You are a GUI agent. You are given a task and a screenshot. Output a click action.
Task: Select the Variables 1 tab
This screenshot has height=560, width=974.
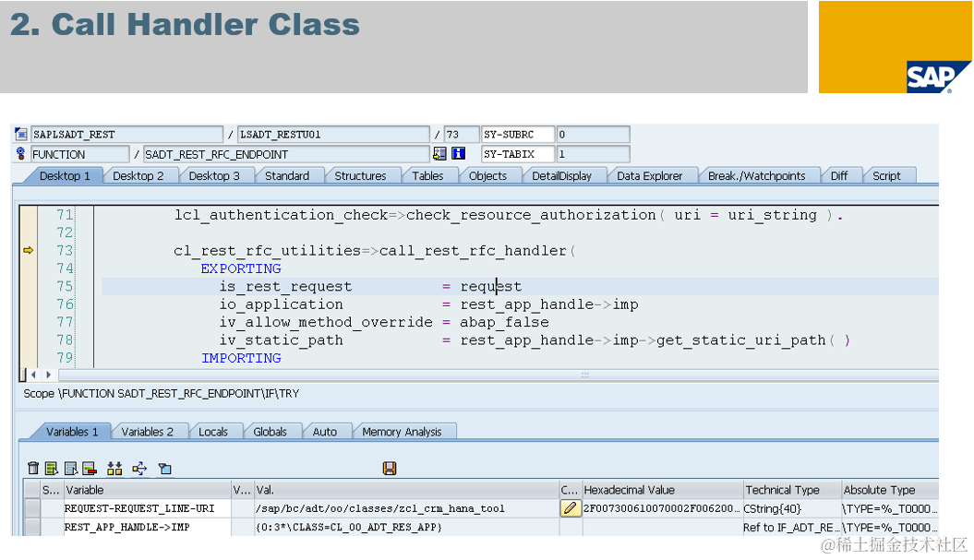tap(72, 432)
